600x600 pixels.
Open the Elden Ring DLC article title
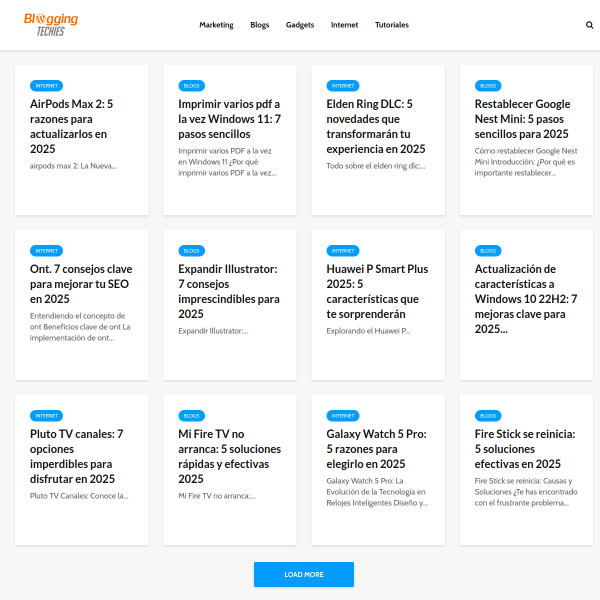(x=376, y=126)
